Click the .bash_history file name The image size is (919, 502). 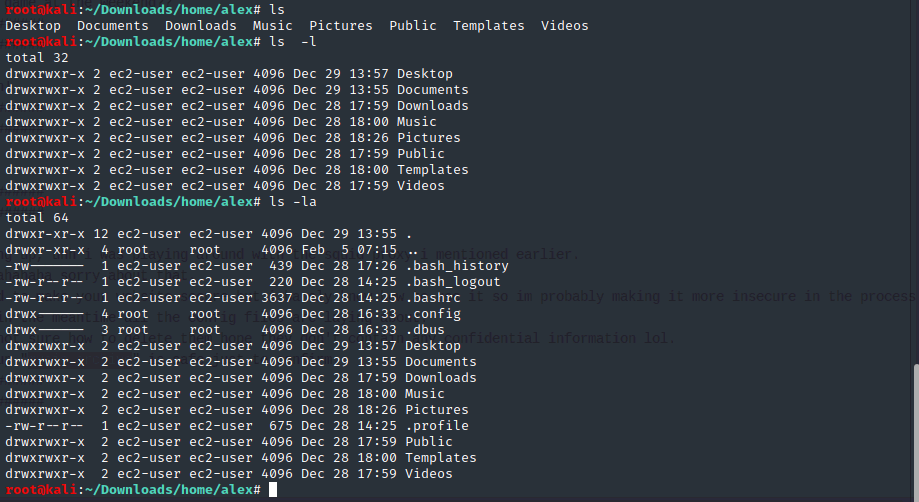(x=456, y=266)
